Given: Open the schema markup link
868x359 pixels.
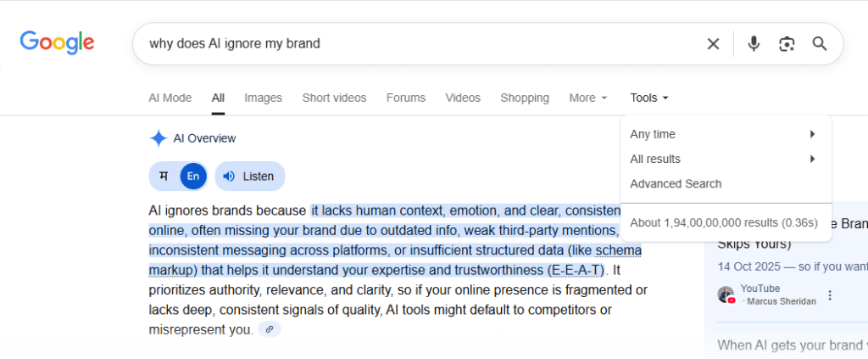Looking at the screenshot, I should [618, 250].
